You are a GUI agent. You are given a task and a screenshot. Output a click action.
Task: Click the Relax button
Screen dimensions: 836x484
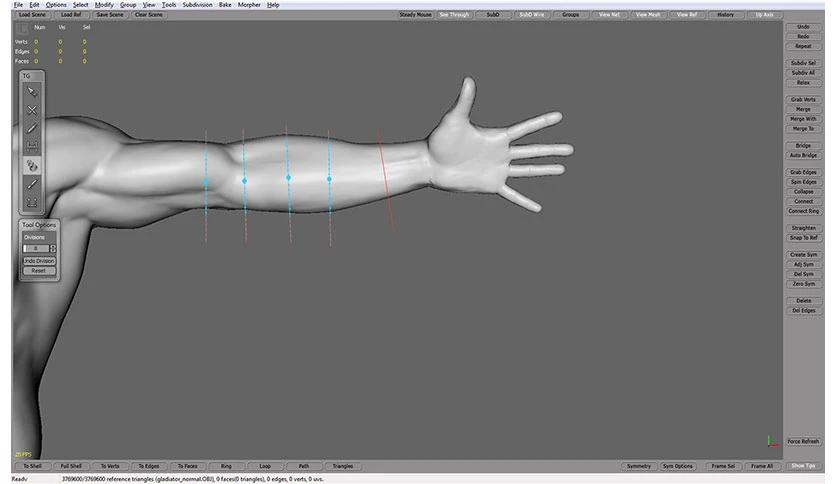coord(803,83)
